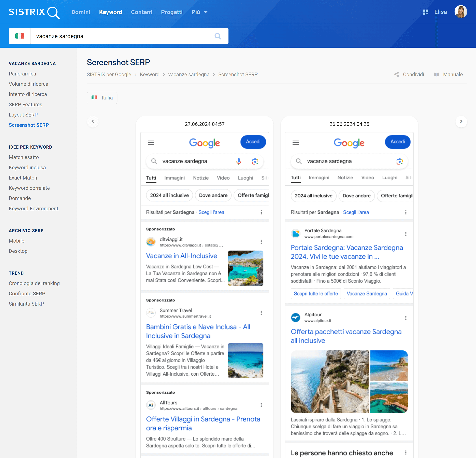Open Match esatto keyword ideas
The height and width of the screenshot is (458, 476).
pos(24,157)
